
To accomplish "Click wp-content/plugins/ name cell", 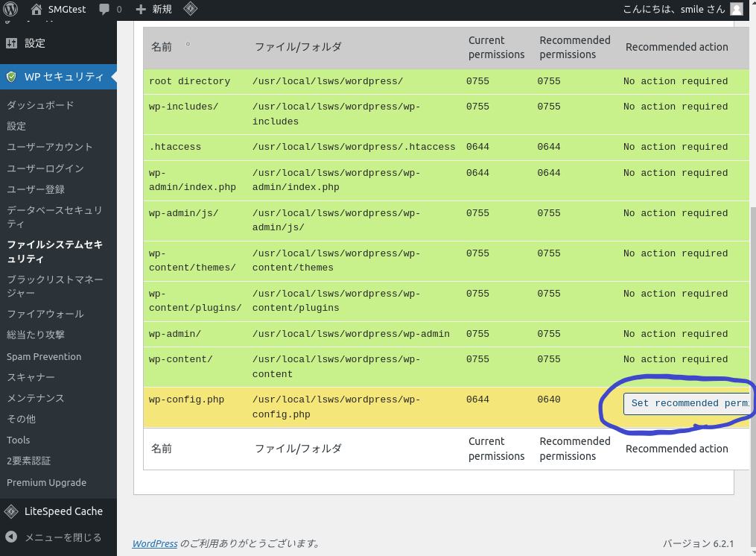I will 195,300.
